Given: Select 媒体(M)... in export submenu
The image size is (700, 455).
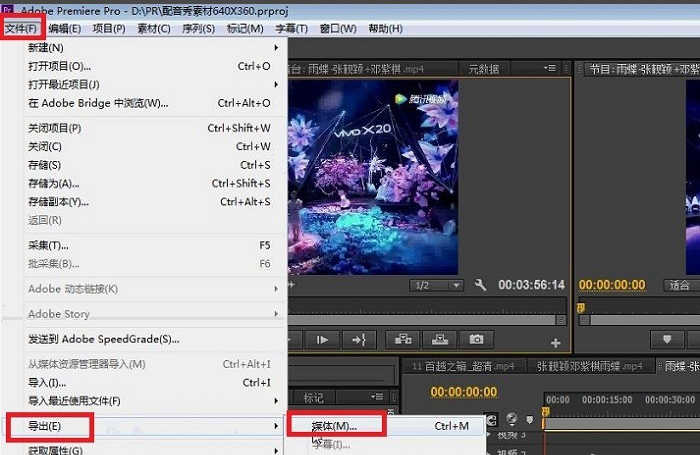Looking at the screenshot, I should pyautogui.click(x=334, y=426).
